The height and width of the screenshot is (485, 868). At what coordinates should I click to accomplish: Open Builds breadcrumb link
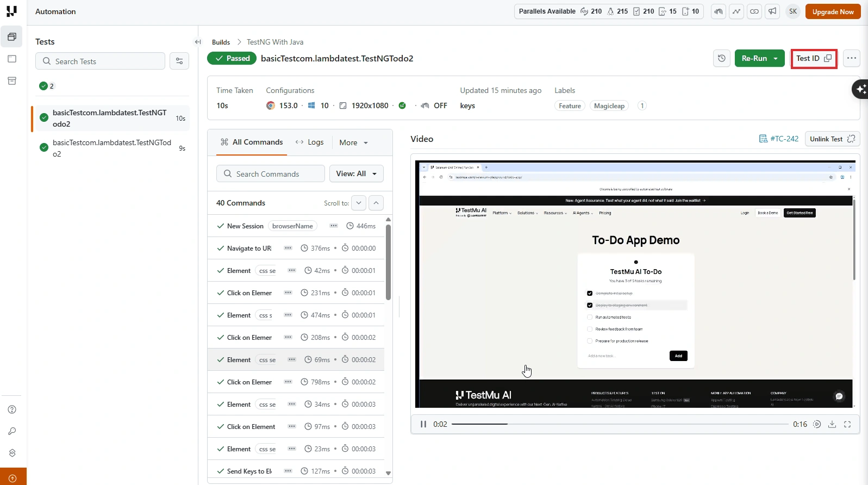pyautogui.click(x=221, y=42)
